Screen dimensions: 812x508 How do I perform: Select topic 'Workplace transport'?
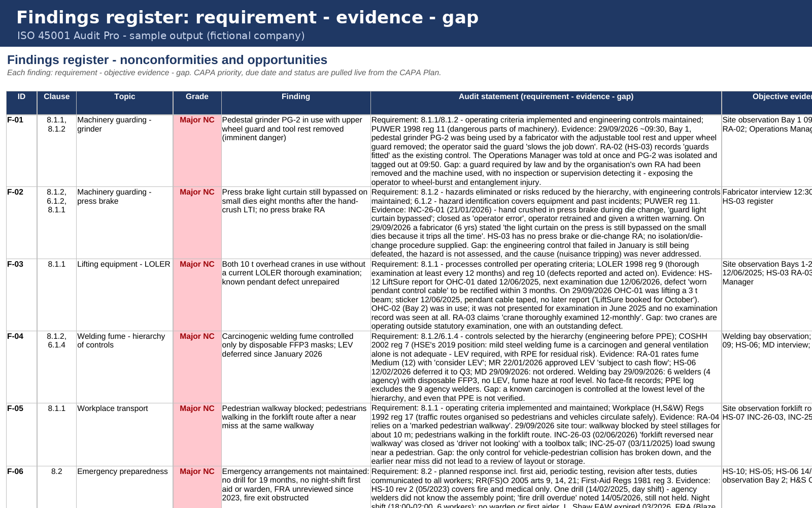125,435
